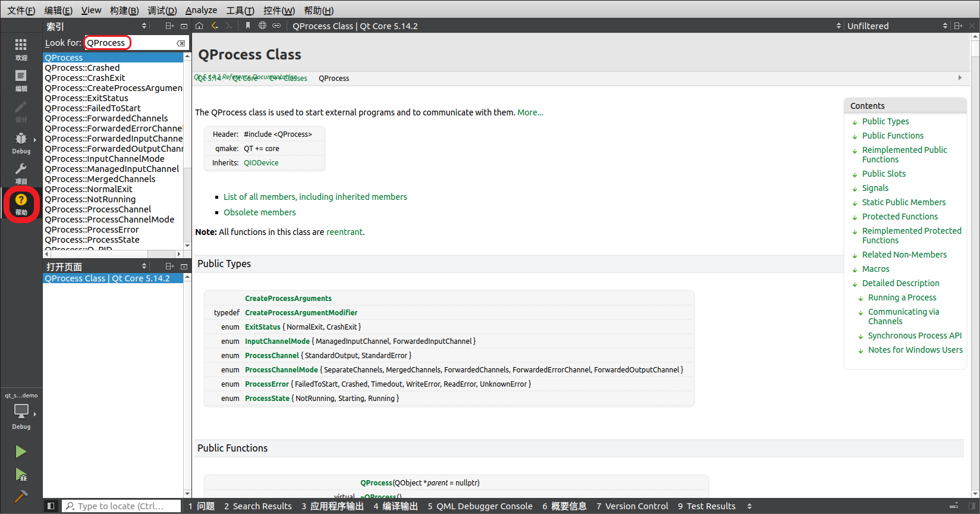Open 编辑(E) menu
Viewport: 980px width, 514px height.
tap(58, 10)
